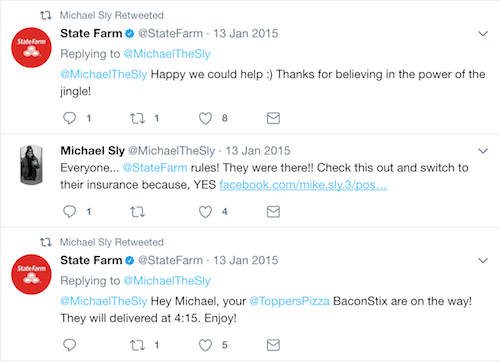The height and width of the screenshot is (362, 500).
Task: Send BaconStix tweet via direct message
Action: 273,345
